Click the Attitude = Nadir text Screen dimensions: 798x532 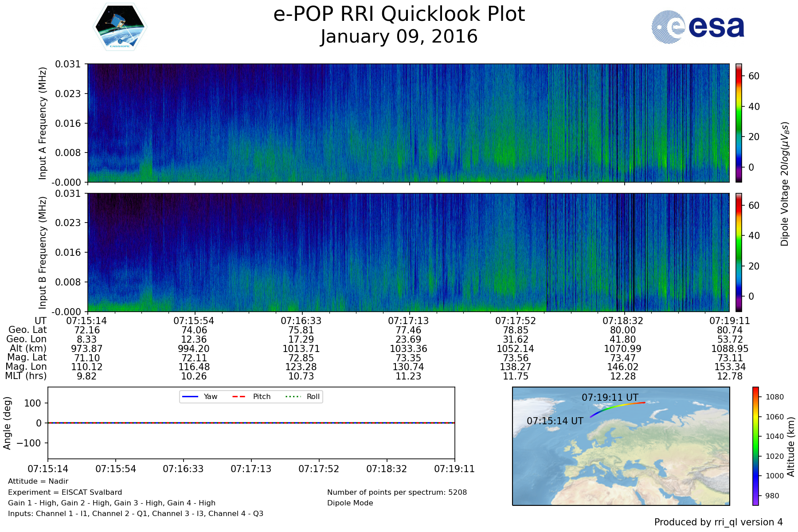tap(38, 481)
